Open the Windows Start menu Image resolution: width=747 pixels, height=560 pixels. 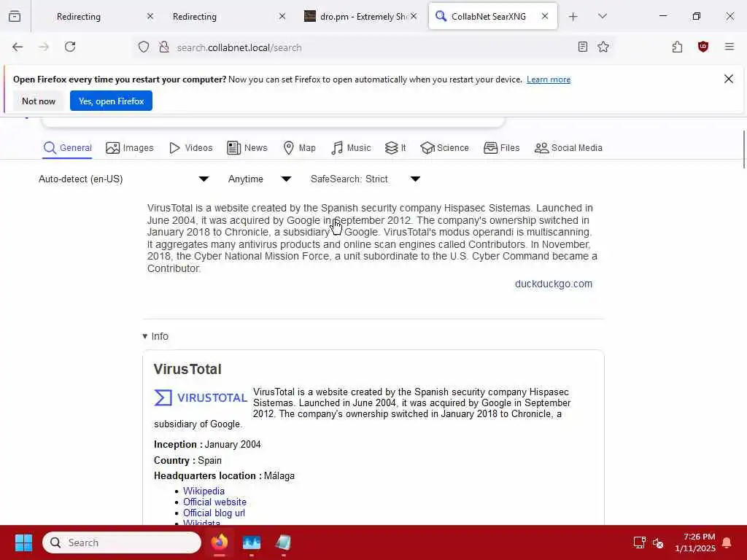[23, 542]
